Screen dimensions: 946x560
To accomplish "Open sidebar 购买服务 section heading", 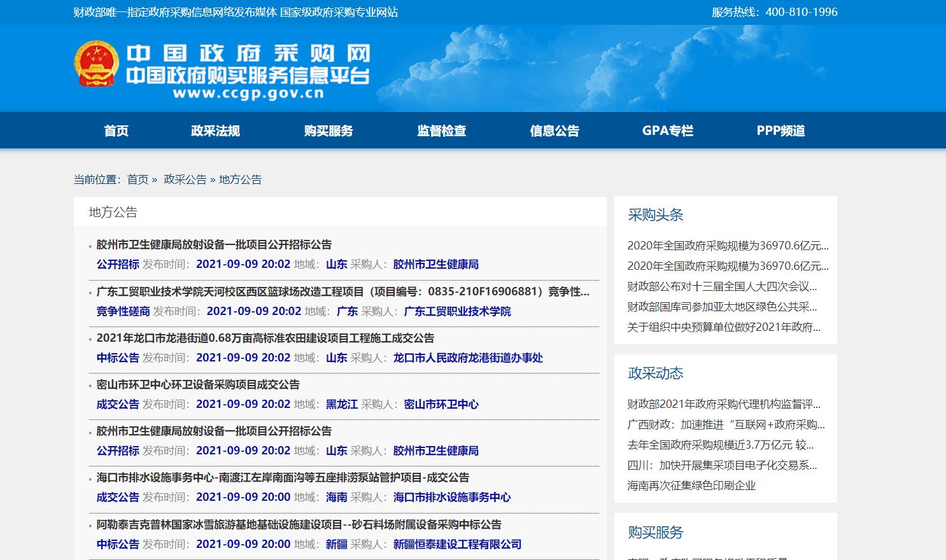I will 656,532.
